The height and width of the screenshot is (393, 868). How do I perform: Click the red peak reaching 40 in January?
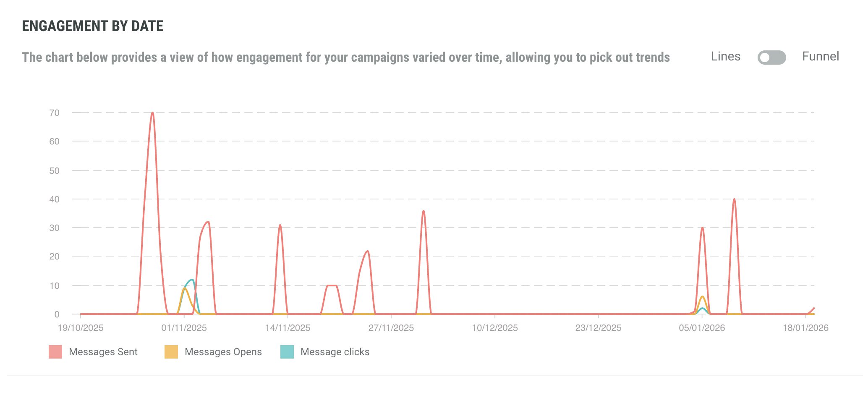point(734,199)
